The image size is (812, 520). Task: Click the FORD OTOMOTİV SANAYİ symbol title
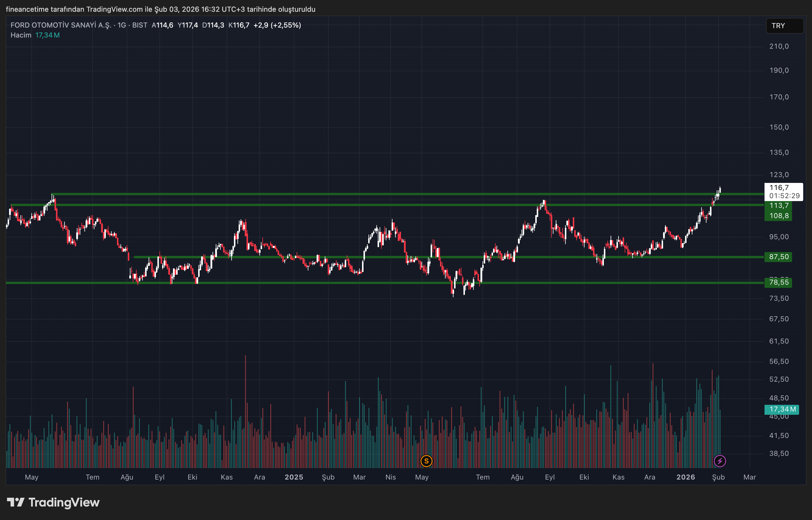click(x=61, y=25)
